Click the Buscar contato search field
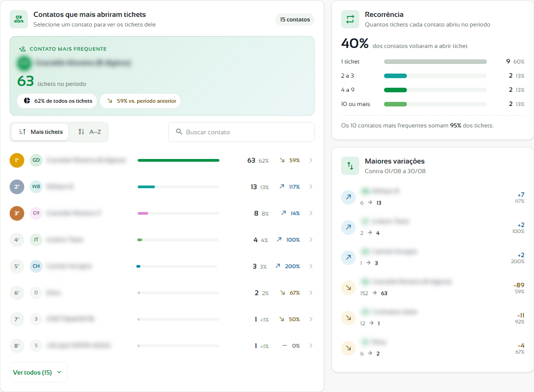Viewport: 534px width, 392px height. 241,132
